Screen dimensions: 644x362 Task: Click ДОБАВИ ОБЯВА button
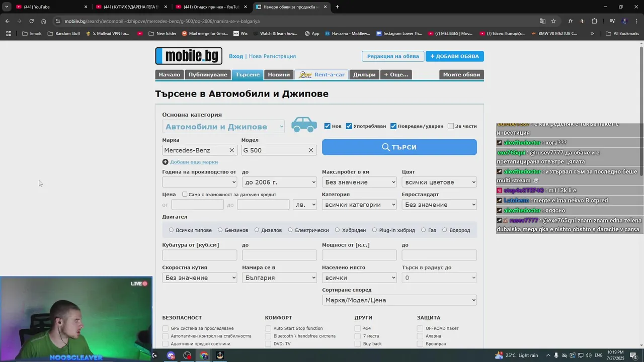pyautogui.click(x=455, y=56)
